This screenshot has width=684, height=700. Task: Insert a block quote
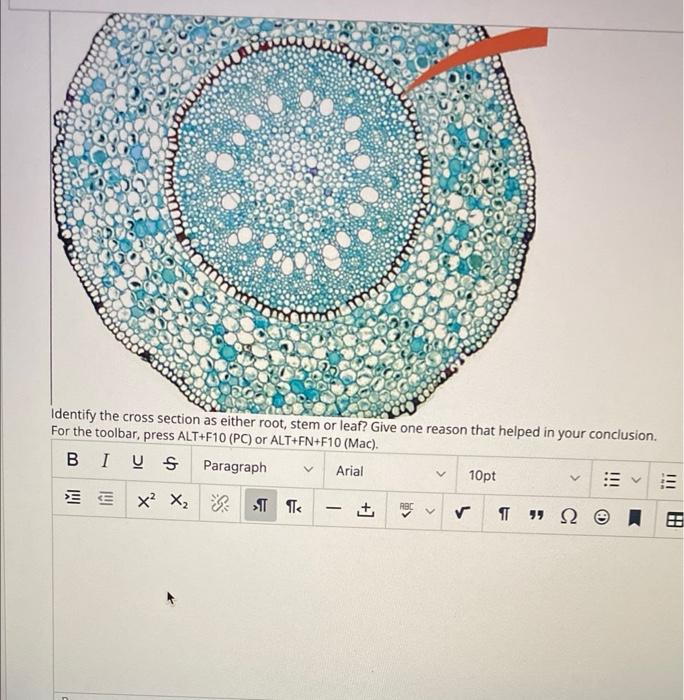(x=536, y=516)
